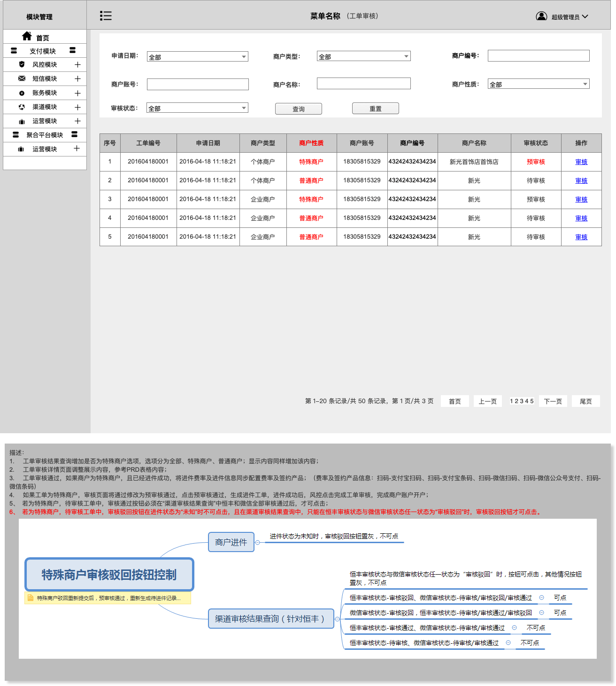The width and height of the screenshot is (616, 686).
Task: Expand 渠道模块 with its plus sign
Action: (77, 107)
